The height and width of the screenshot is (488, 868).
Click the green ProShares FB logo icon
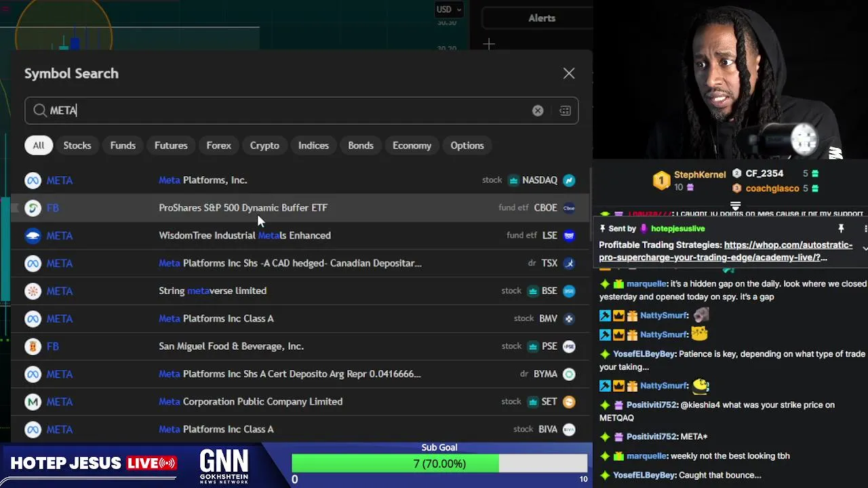coord(33,208)
